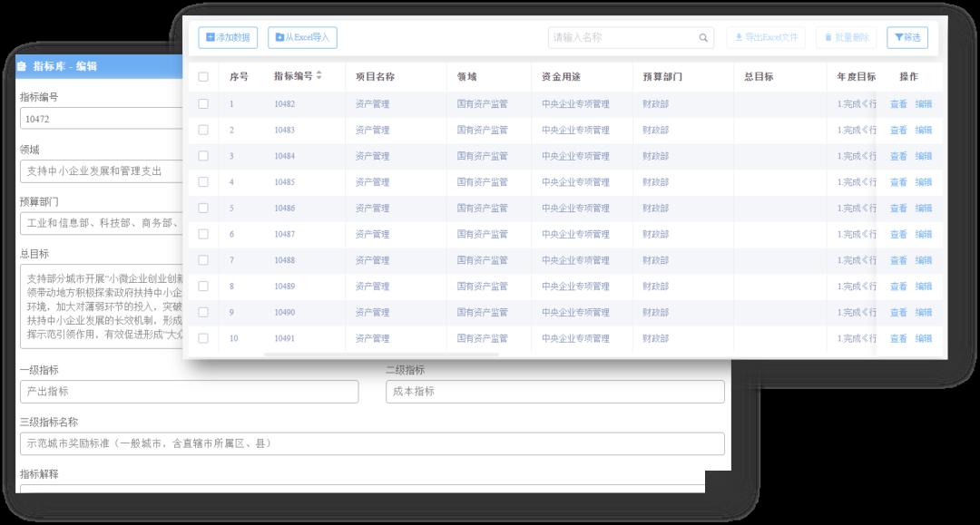Click 查看 for row 10490

(x=898, y=313)
